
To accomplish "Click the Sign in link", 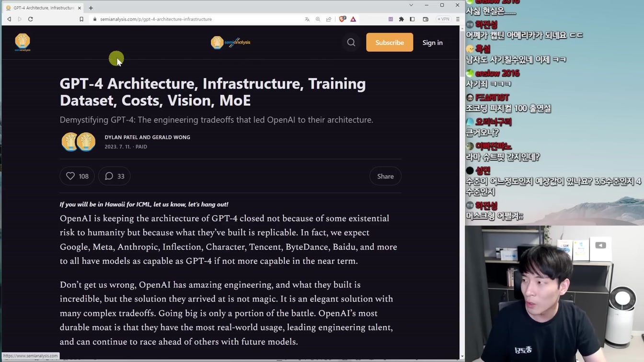I will 433,43.
